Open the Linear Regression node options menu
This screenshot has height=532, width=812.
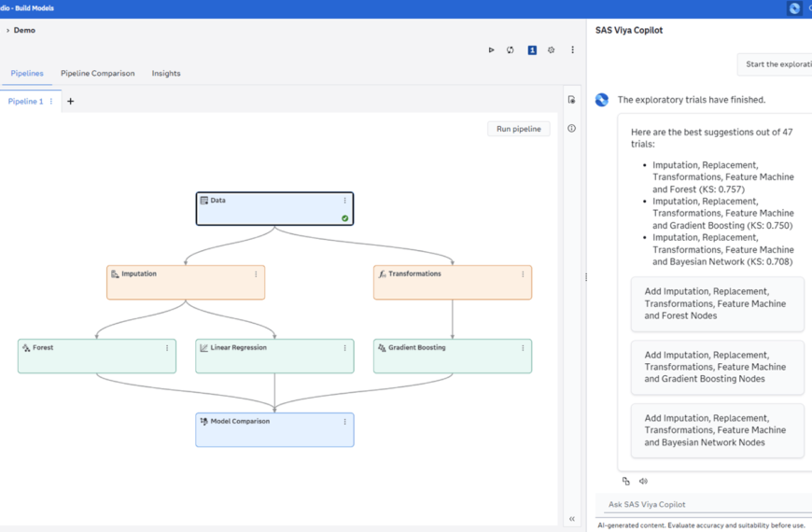[345, 347]
